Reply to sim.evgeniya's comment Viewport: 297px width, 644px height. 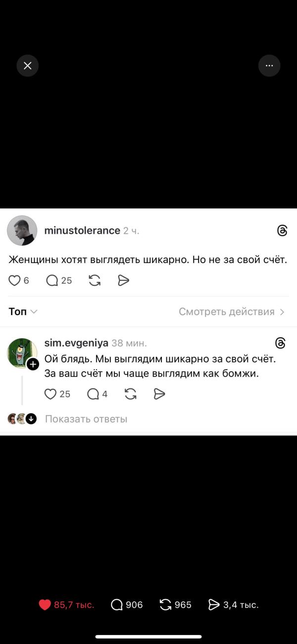click(x=93, y=394)
